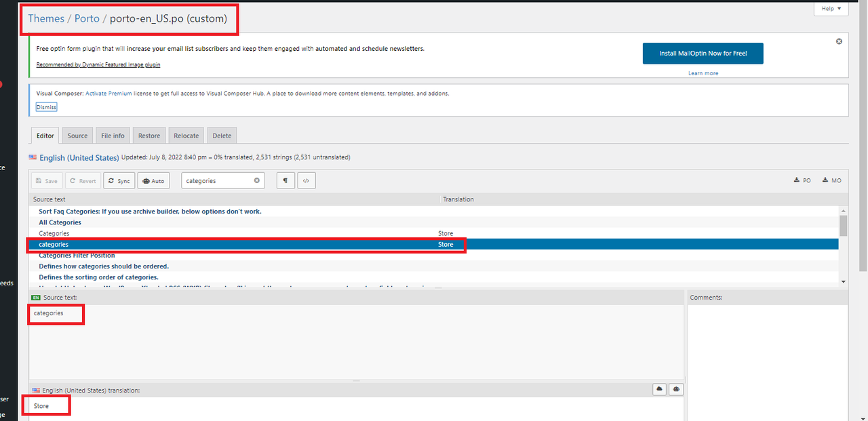Open the Relocate tab
This screenshot has width=868, height=421.
tap(186, 136)
